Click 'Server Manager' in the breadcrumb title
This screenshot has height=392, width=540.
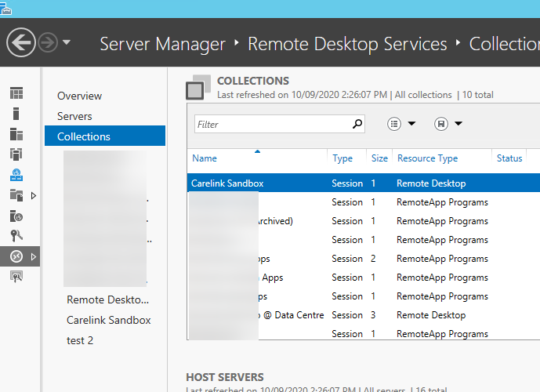(x=162, y=44)
